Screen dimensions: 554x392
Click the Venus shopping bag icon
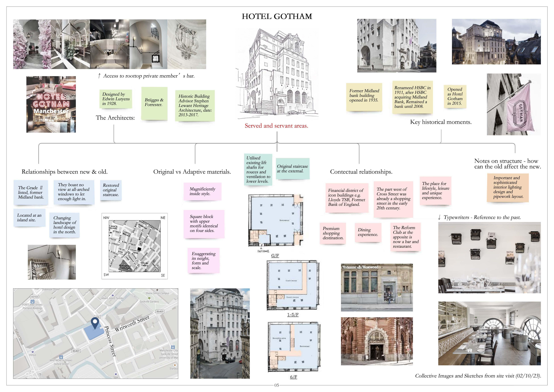pos(33,351)
